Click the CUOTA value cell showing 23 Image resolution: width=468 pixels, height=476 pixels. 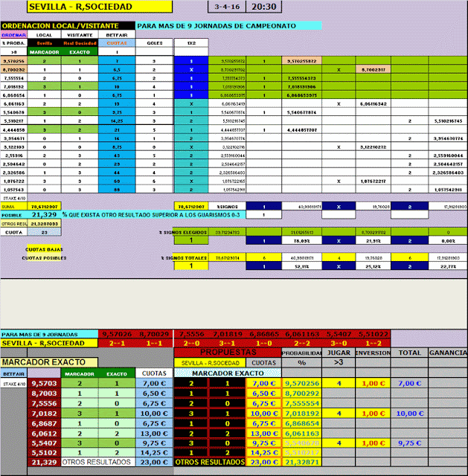[44, 232]
